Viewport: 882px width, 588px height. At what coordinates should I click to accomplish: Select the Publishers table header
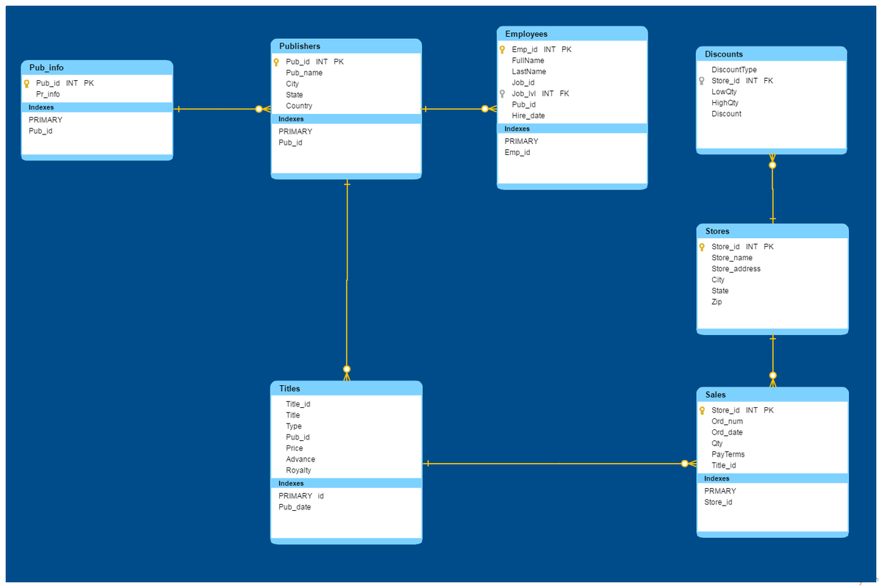click(346, 46)
